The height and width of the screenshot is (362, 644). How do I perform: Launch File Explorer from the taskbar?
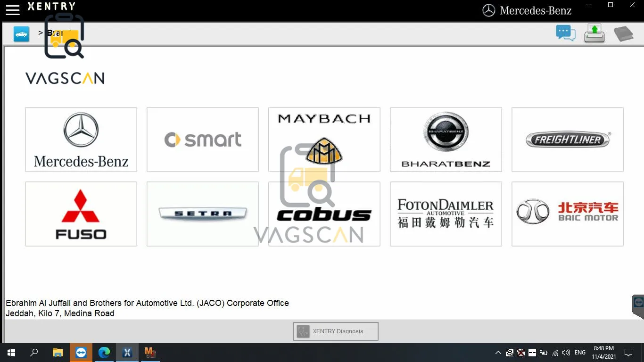pos(58,353)
